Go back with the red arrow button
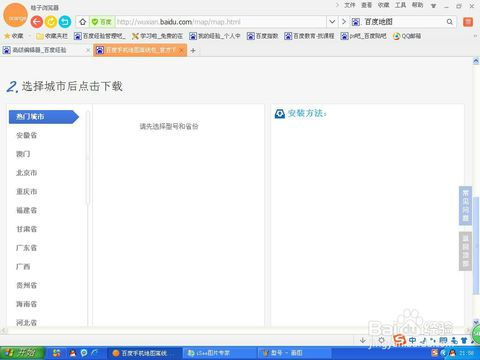The width and height of the screenshot is (480, 360). point(37,22)
